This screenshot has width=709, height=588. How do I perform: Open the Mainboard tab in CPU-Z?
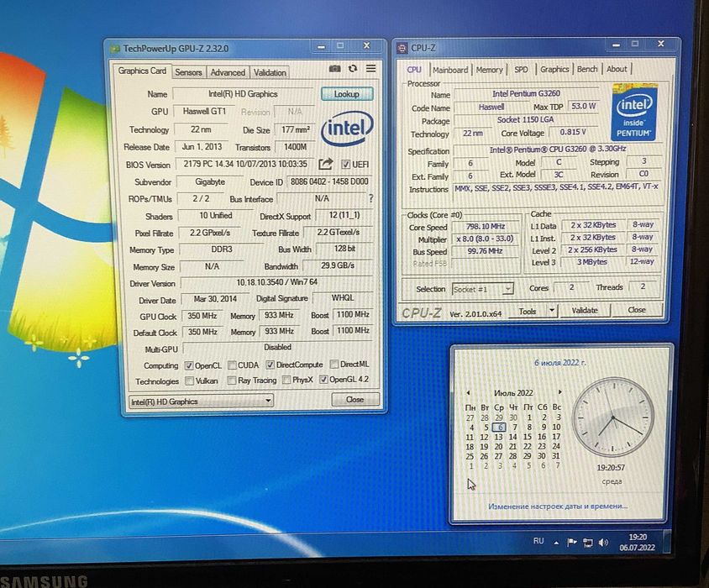tap(450, 70)
